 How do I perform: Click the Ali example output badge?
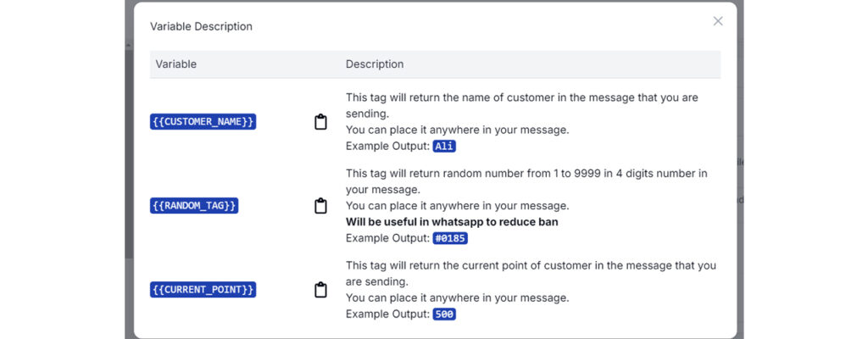444,147
